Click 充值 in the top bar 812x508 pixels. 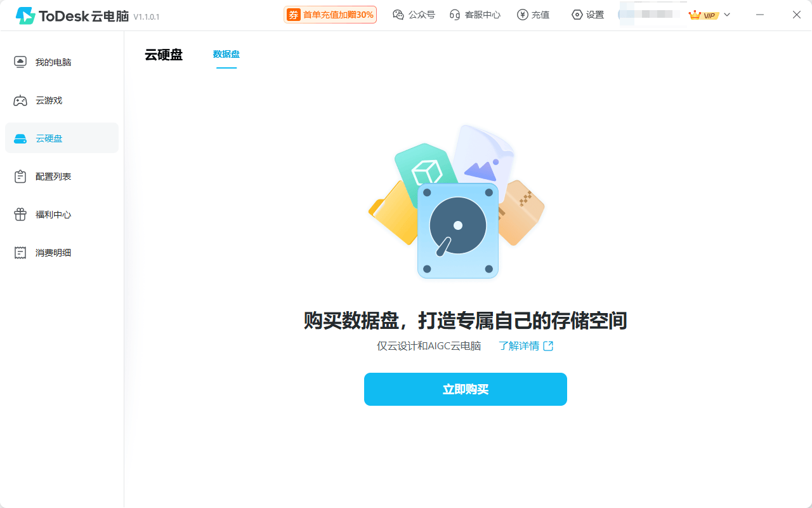click(534, 15)
